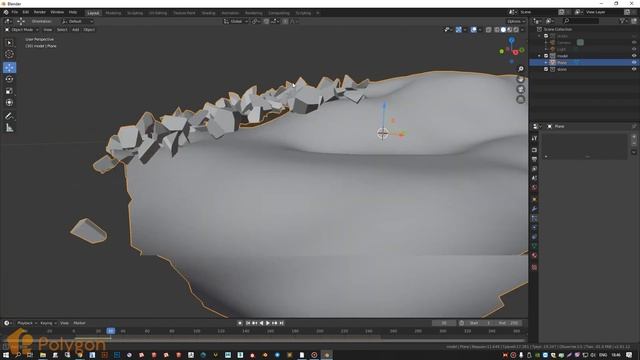Open the viewport Object menu

click(89, 30)
